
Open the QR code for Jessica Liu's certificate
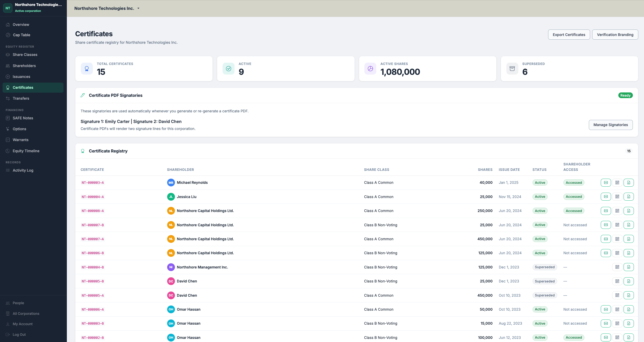617,197
